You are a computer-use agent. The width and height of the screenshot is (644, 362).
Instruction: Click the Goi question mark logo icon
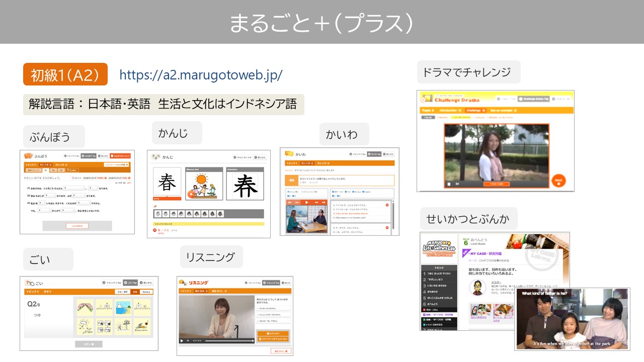tap(29, 283)
